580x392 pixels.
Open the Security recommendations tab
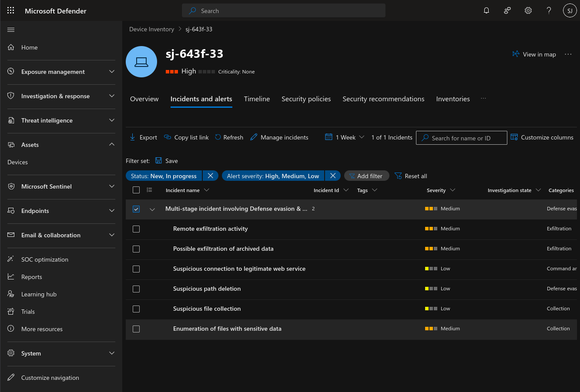pyautogui.click(x=383, y=99)
